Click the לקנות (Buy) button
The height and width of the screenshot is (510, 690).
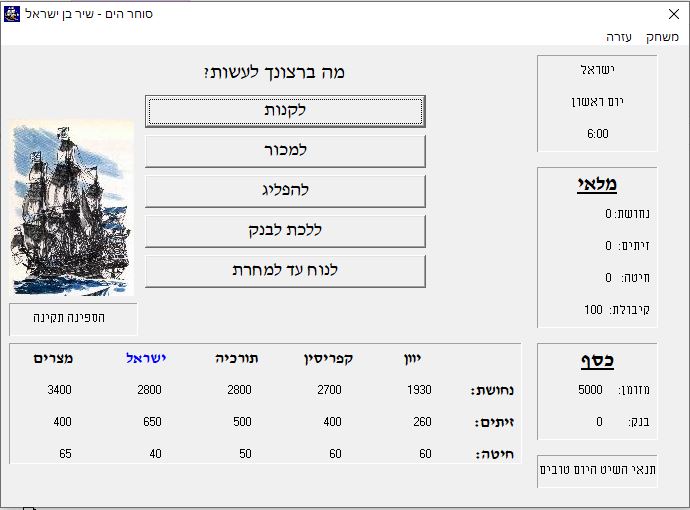(x=285, y=111)
